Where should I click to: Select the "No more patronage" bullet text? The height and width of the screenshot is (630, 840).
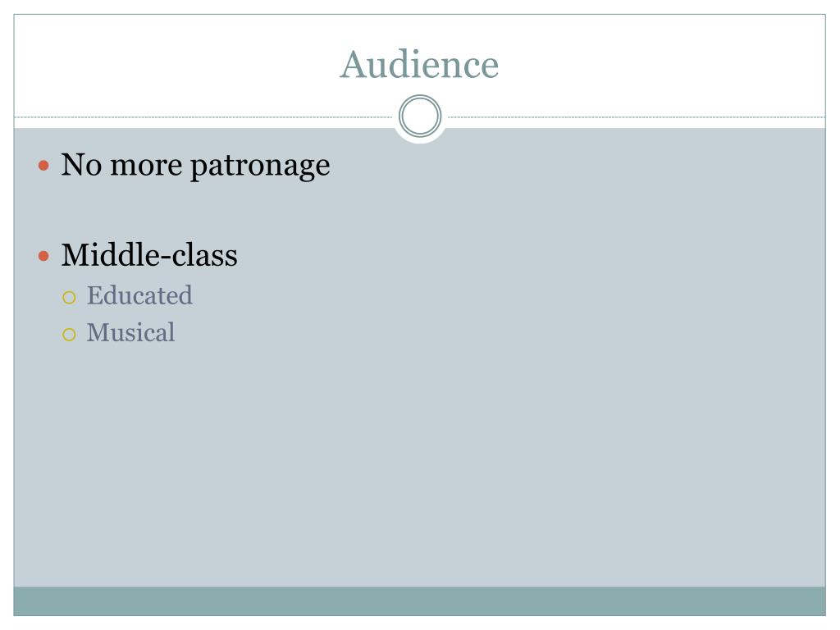point(195,166)
